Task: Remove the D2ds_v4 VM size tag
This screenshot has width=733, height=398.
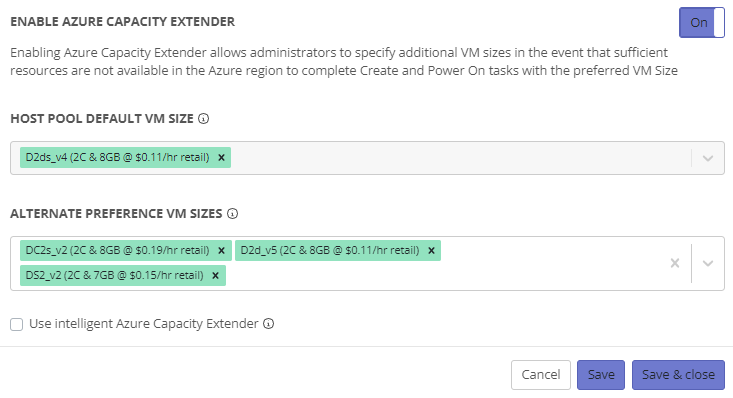Action: (x=222, y=158)
